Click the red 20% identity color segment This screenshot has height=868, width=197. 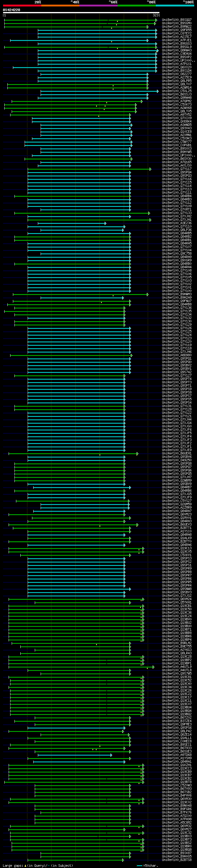pos(22,6)
